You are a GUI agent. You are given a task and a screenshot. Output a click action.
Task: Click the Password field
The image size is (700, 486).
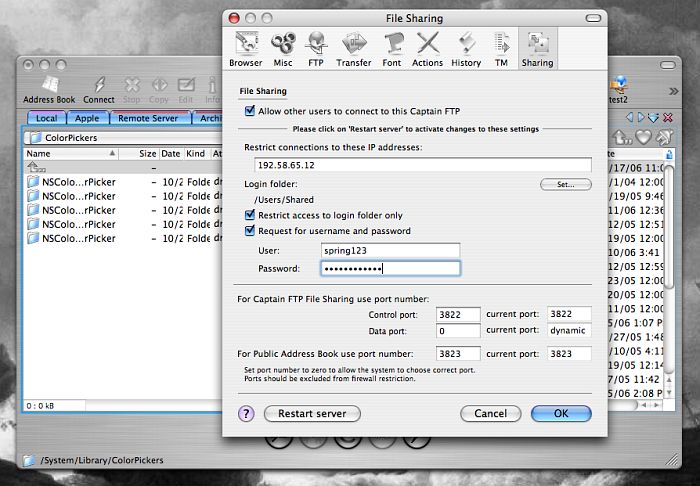pyautogui.click(x=390, y=268)
